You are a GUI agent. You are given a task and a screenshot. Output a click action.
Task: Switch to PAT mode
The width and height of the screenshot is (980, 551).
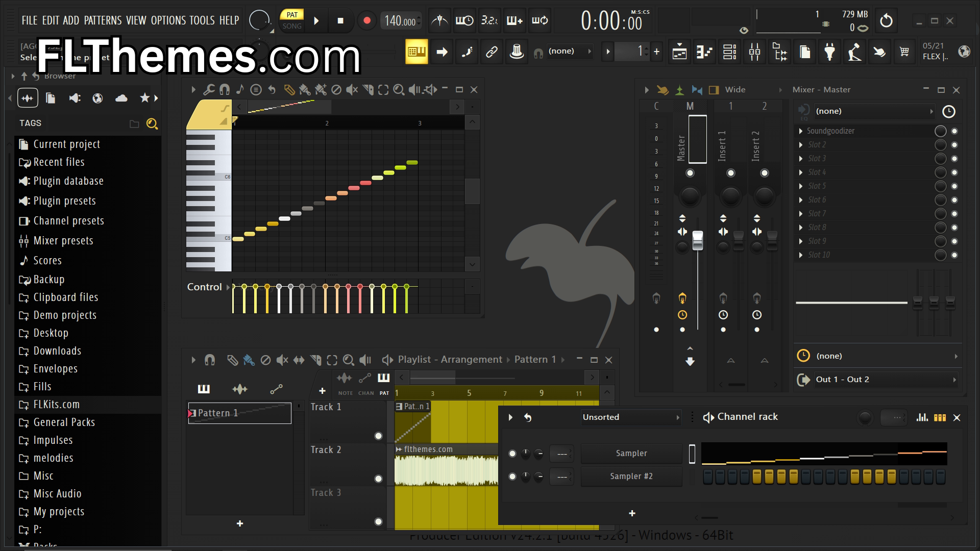pos(292,15)
